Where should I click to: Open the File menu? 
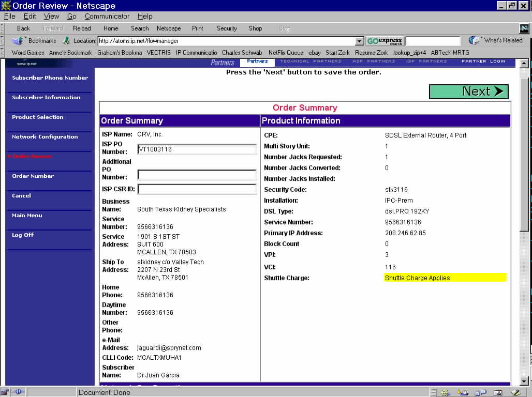9,16
